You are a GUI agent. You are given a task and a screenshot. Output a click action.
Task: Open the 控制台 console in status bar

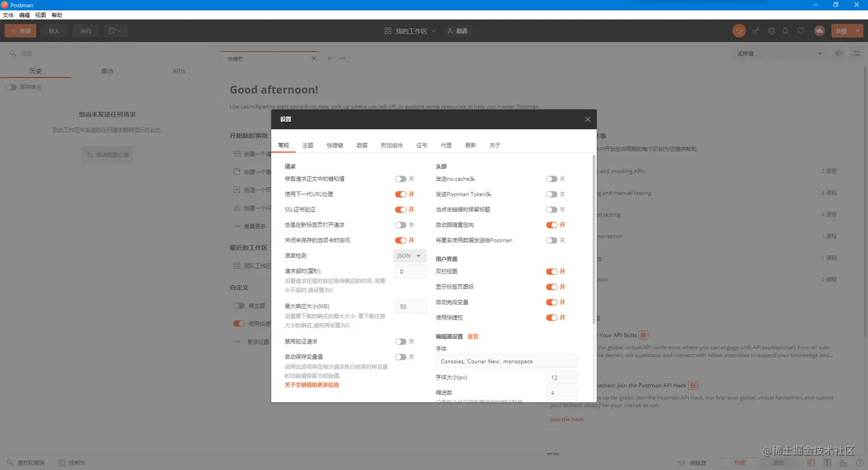coord(72,463)
